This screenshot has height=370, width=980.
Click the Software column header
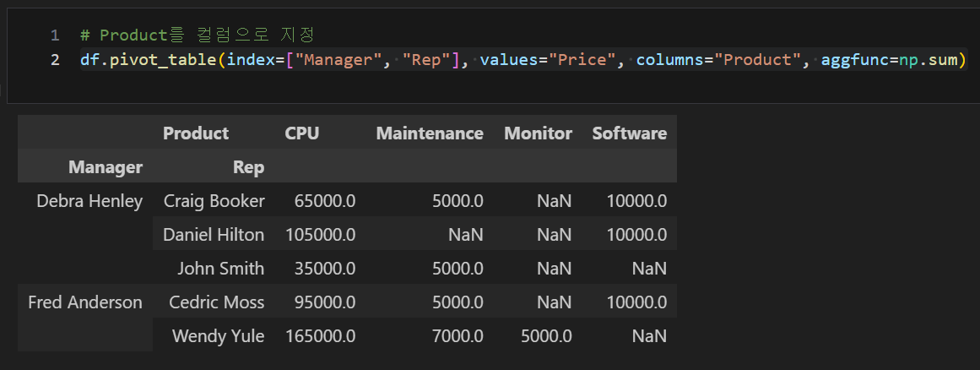629,133
